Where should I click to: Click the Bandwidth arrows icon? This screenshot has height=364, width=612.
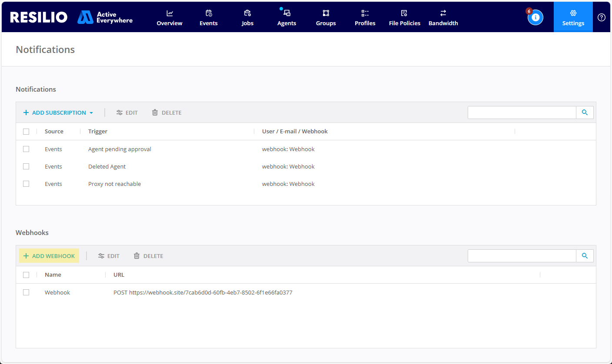[x=443, y=13]
